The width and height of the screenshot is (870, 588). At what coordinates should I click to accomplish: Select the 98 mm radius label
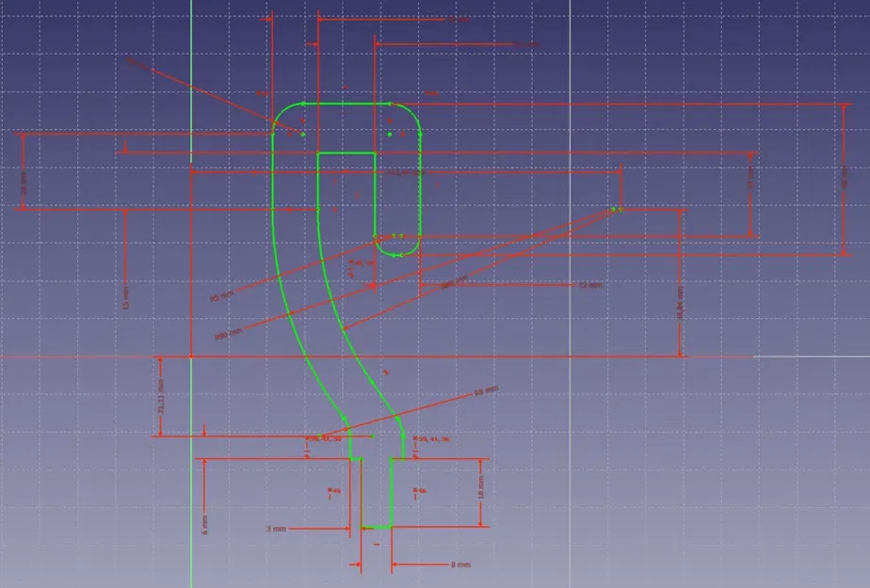point(487,390)
